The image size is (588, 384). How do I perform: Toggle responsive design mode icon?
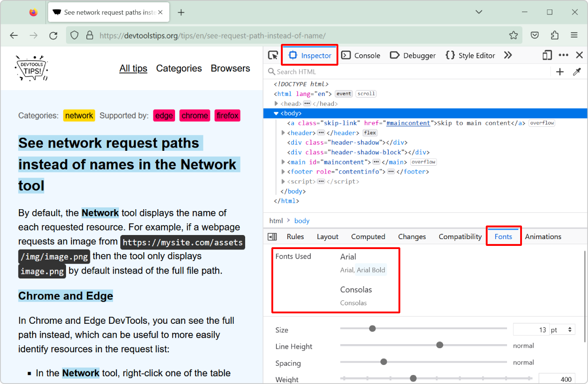point(547,55)
